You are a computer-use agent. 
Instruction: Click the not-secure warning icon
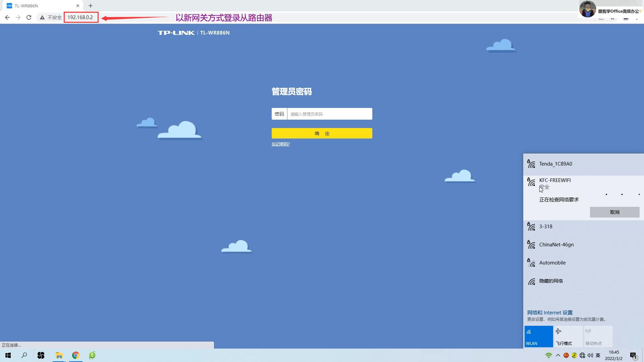tap(42, 17)
